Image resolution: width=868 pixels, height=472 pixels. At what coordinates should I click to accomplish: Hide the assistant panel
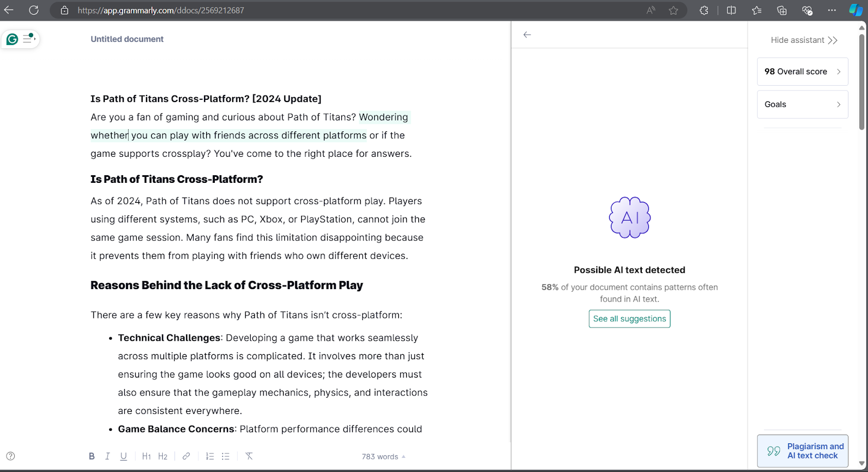[804, 40]
